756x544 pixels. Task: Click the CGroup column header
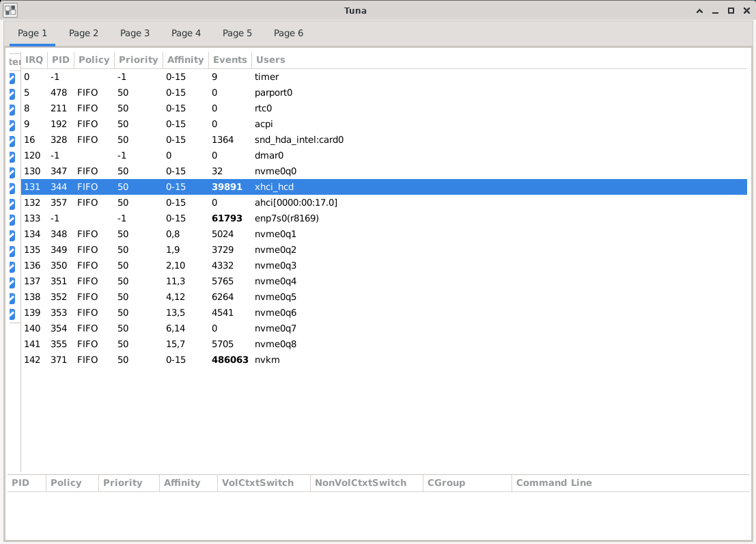coord(467,483)
